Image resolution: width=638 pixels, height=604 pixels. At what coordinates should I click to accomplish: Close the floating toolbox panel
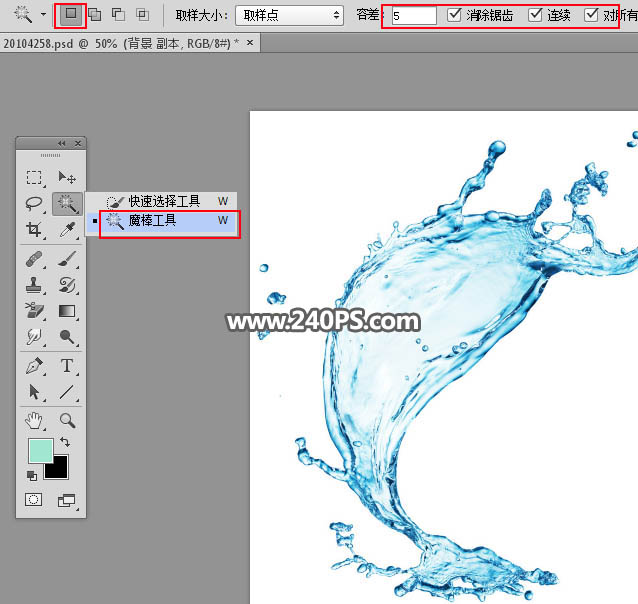tap(78, 143)
